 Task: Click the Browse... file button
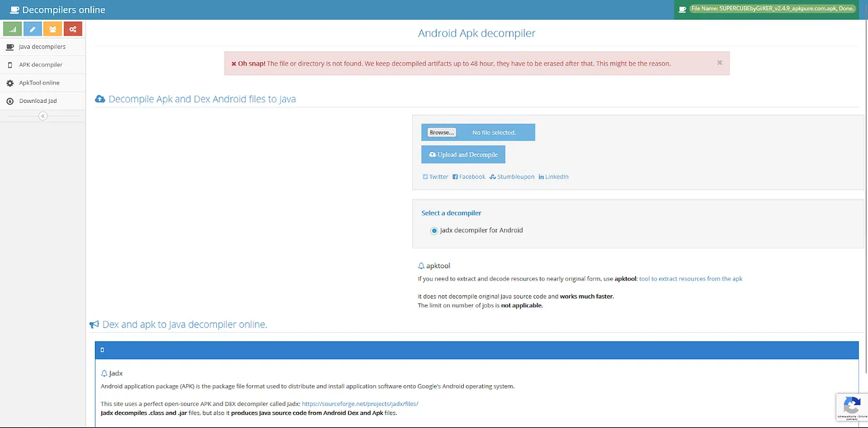pyautogui.click(x=441, y=133)
